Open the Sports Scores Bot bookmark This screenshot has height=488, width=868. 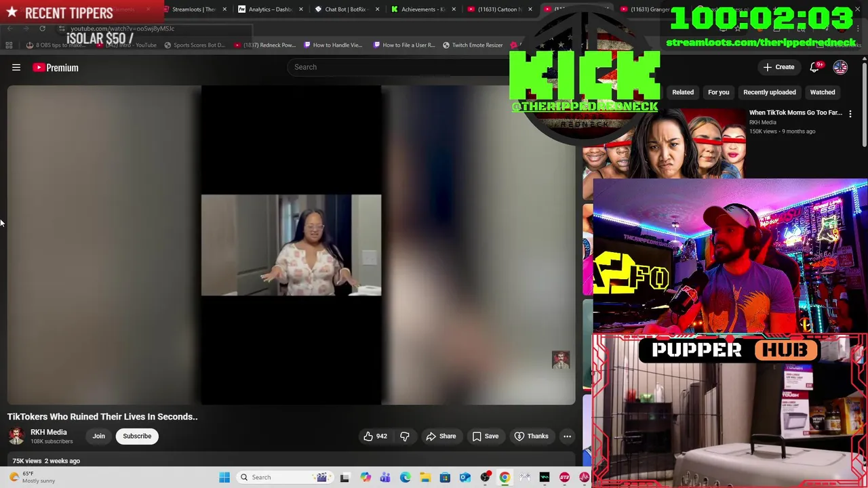click(194, 45)
